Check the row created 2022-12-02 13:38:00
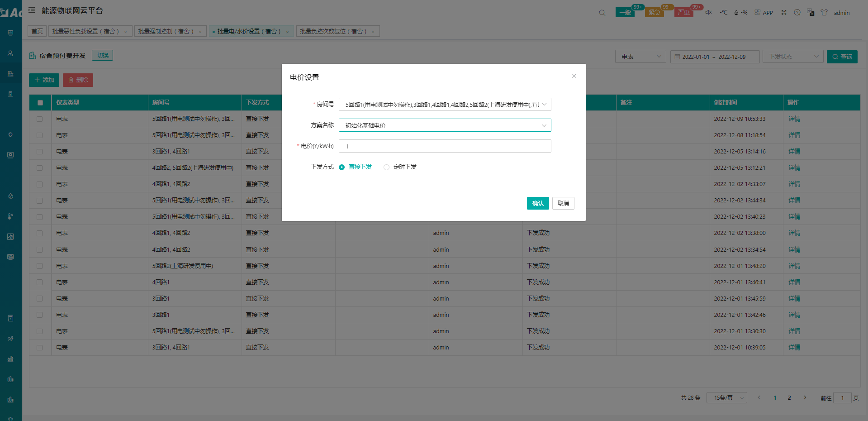This screenshot has width=868, height=421. pyautogui.click(x=40, y=233)
